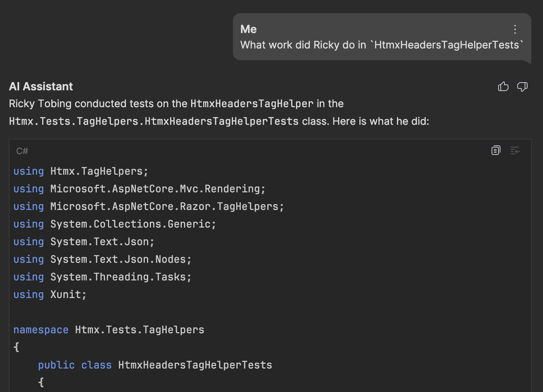Click the line 'using System.Threading.Tasks;'
The height and width of the screenshot is (392, 543).
point(103,277)
